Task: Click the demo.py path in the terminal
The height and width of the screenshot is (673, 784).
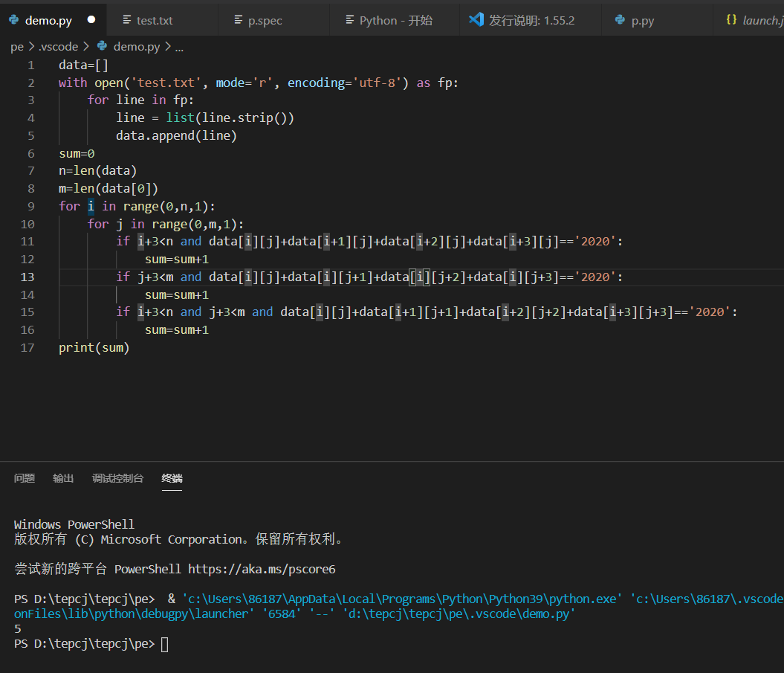Action: click(x=459, y=614)
